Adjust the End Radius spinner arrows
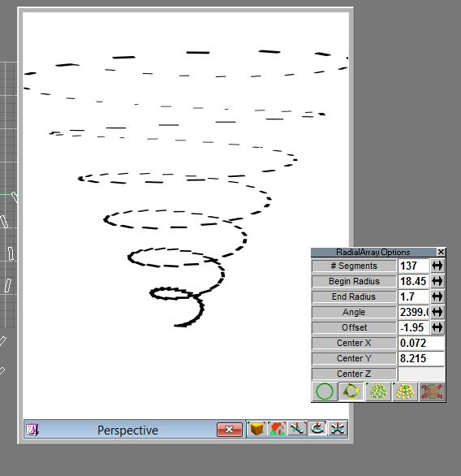Screen dimensions: 461x476 tap(437, 296)
